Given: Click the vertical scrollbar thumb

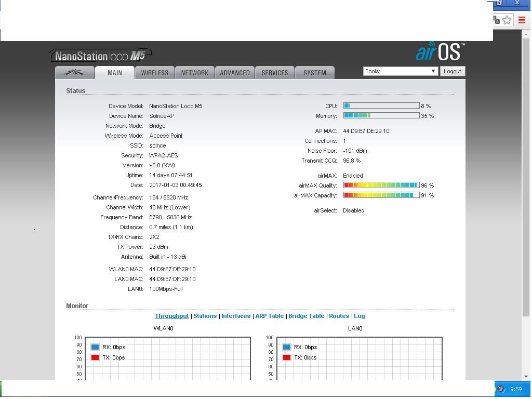Looking at the screenshot, I should pos(526,177).
